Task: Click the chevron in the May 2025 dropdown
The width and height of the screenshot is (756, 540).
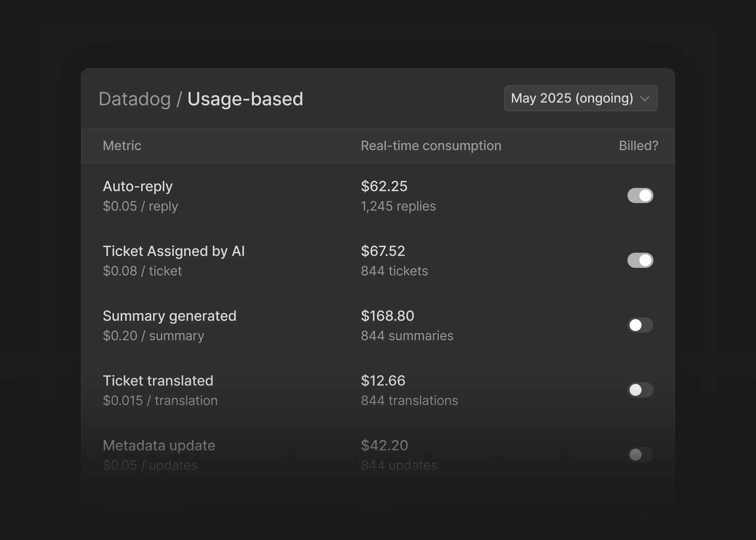Action: pos(644,99)
